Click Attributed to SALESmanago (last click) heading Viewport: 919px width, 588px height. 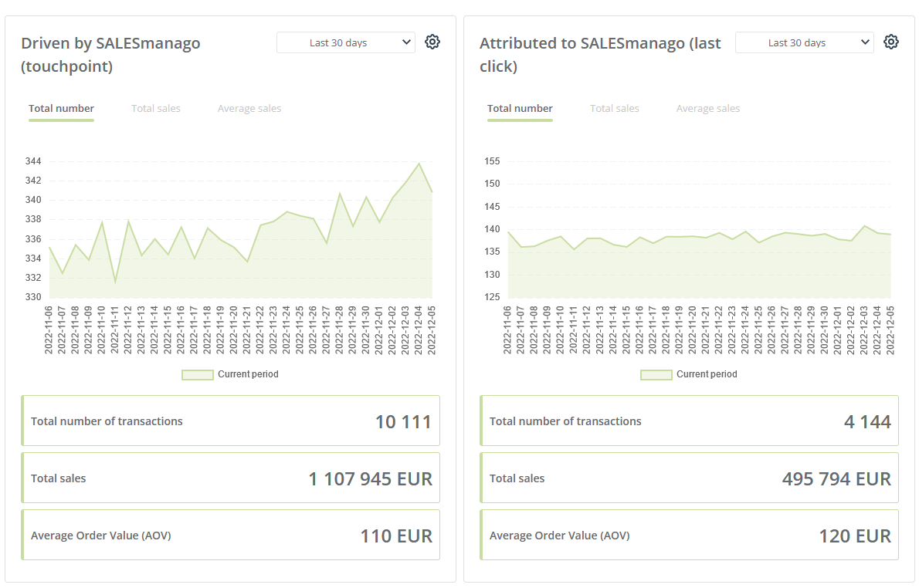[600, 55]
